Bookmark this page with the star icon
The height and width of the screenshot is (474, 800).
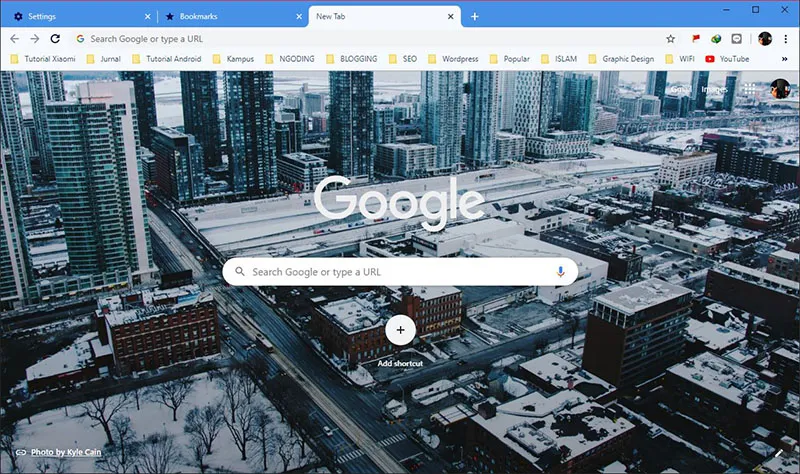click(x=670, y=39)
